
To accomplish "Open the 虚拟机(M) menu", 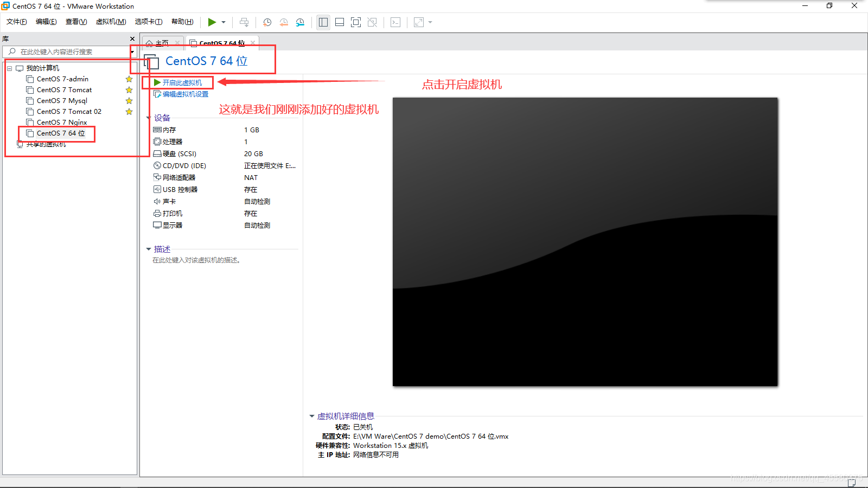I will (x=111, y=22).
